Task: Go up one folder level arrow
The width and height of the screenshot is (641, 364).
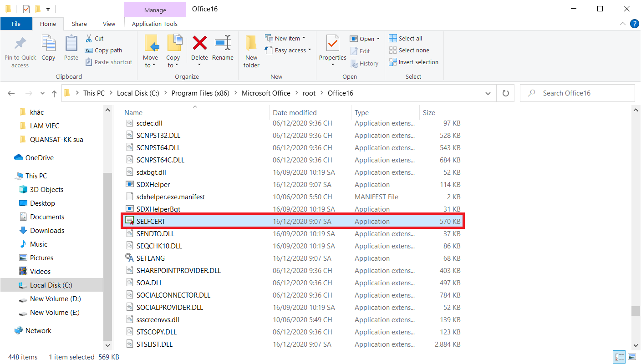Action: coord(54,93)
